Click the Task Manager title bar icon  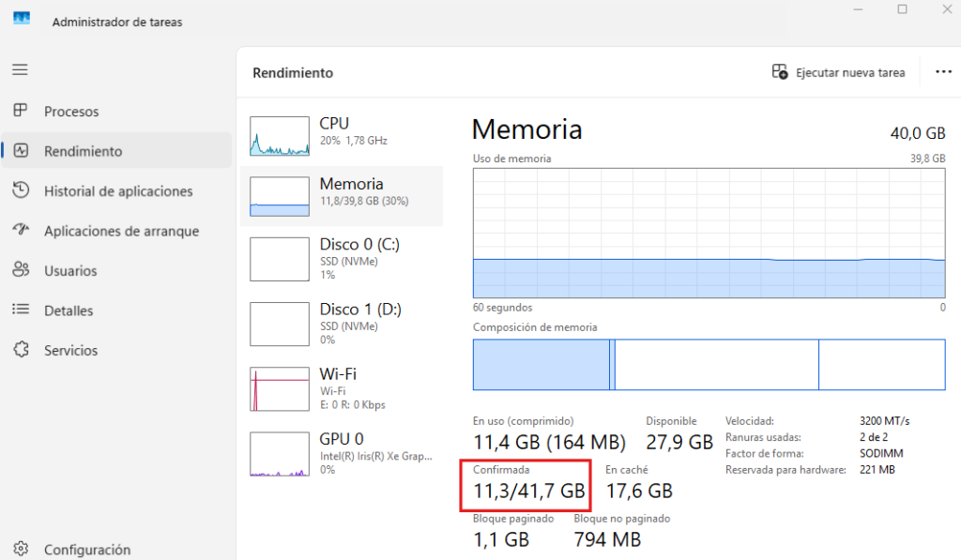click(21, 18)
